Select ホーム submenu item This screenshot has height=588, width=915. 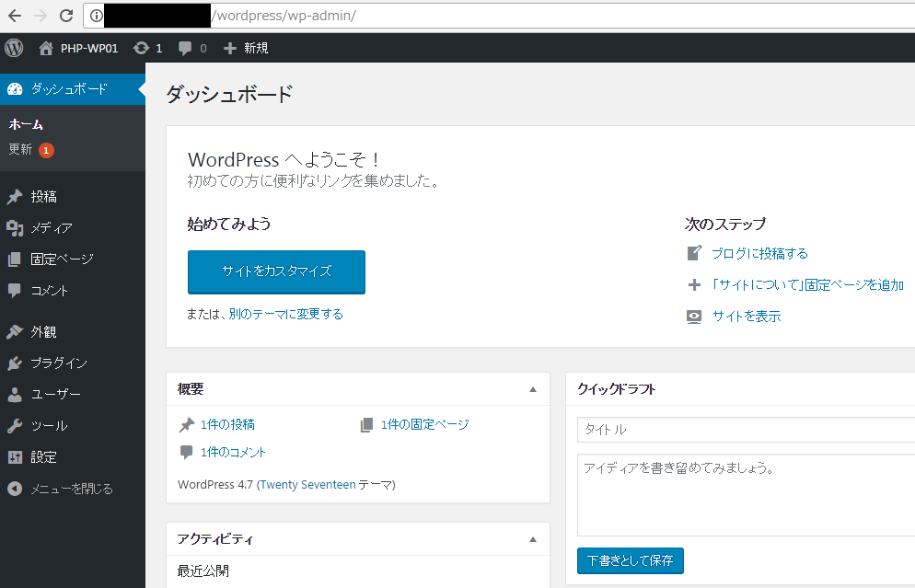pyautogui.click(x=26, y=124)
